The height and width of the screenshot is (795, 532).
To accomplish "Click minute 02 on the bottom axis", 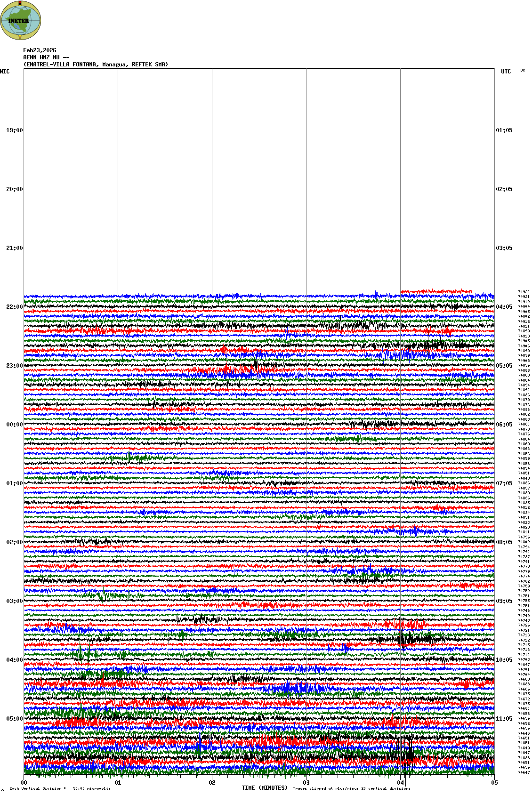I will [212, 783].
